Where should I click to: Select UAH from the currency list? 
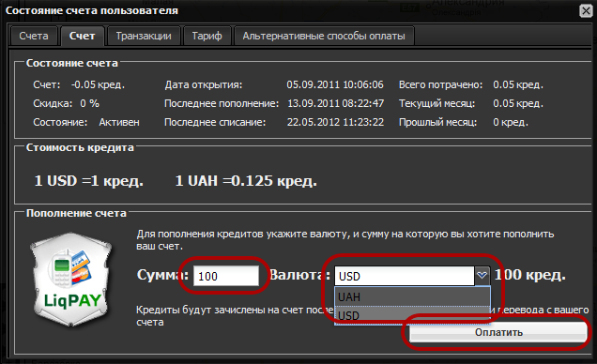click(412, 296)
